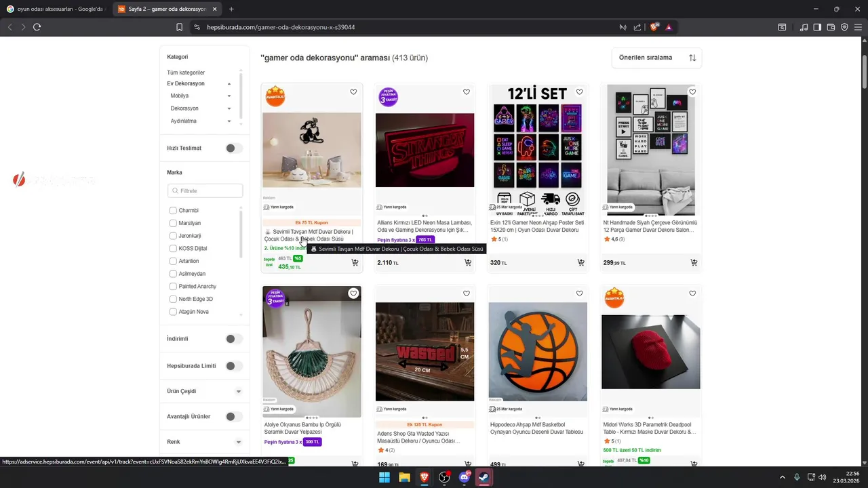
Task: Click heart on Exin 12'li Gamer Neon poster set
Action: (579, 92)
